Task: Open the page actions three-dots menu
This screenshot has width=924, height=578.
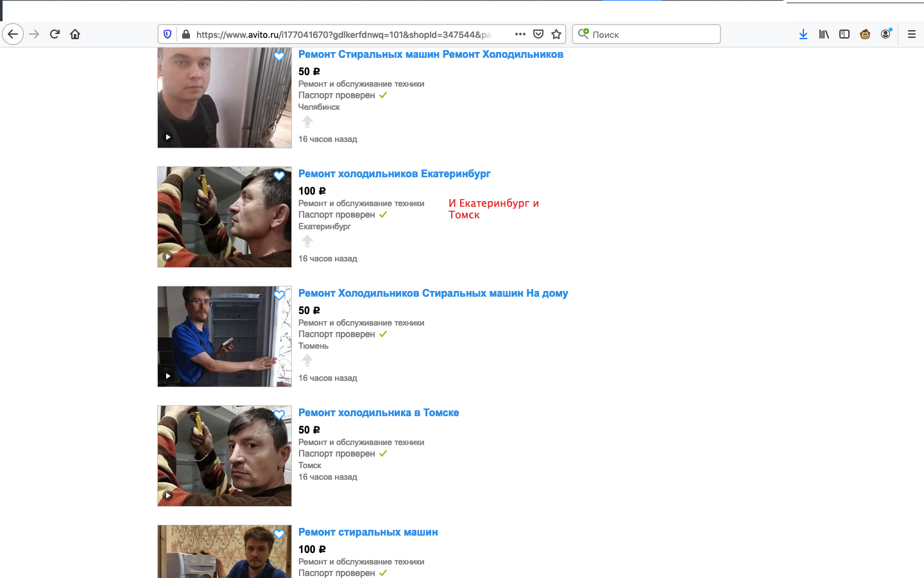Action: point(520,34)
